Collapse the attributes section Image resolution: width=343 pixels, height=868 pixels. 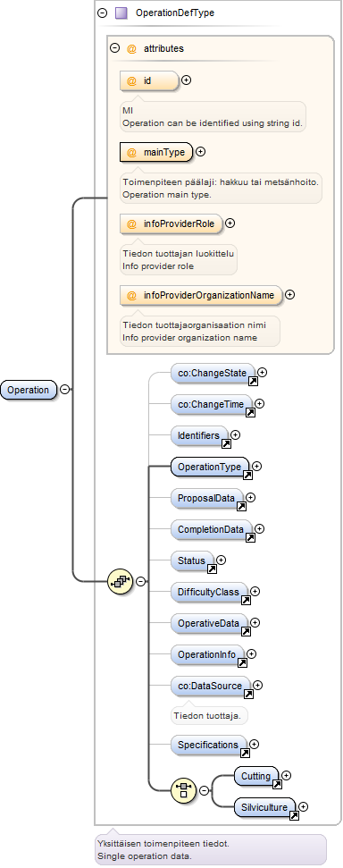[x=115, y=48]
